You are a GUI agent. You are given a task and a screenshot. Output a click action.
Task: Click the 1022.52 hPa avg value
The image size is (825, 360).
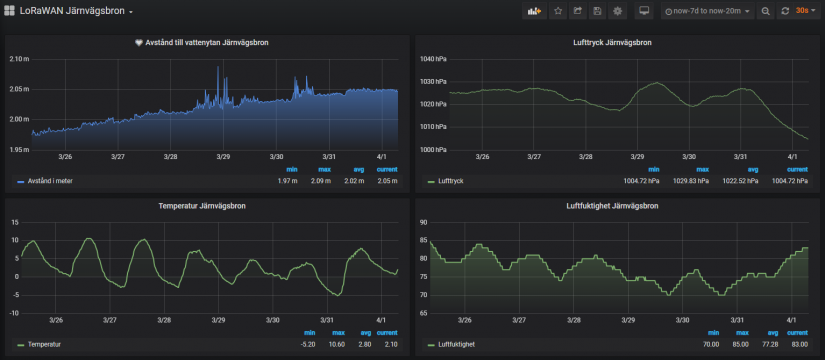click(x=741, y=182)
